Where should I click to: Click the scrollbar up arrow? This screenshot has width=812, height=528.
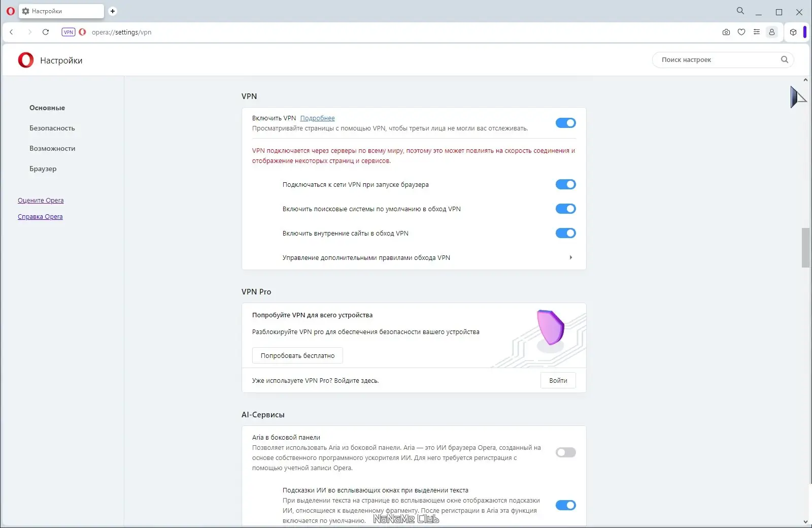[x=805, y=80]
